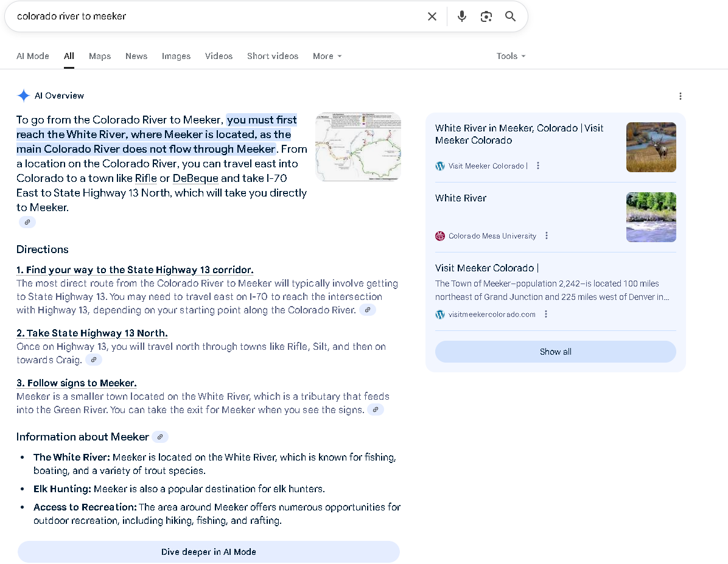The image size is (728, 564).
Task: Follow the Rifle link in the overview
Action: (x=146, y=178)
